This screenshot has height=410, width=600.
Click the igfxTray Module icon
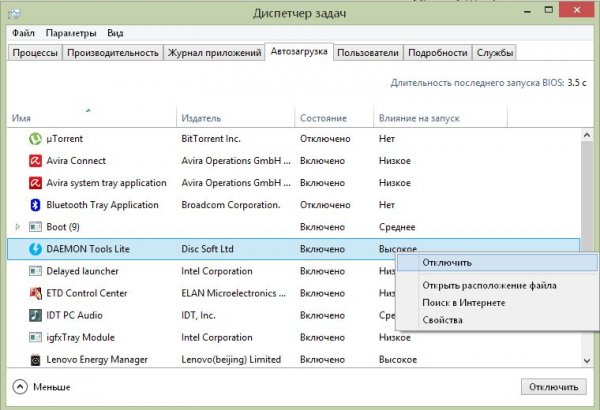pyautogui.click(x=35, y=337)
